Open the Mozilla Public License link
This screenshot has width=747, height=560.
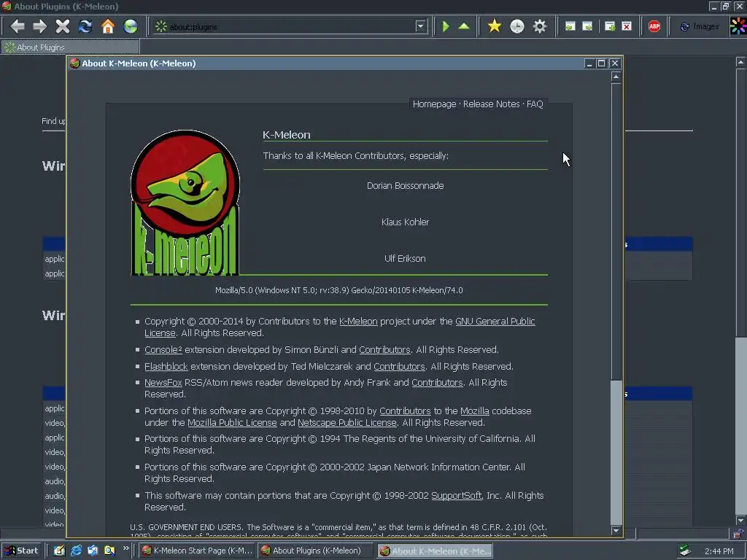(232, 422)
